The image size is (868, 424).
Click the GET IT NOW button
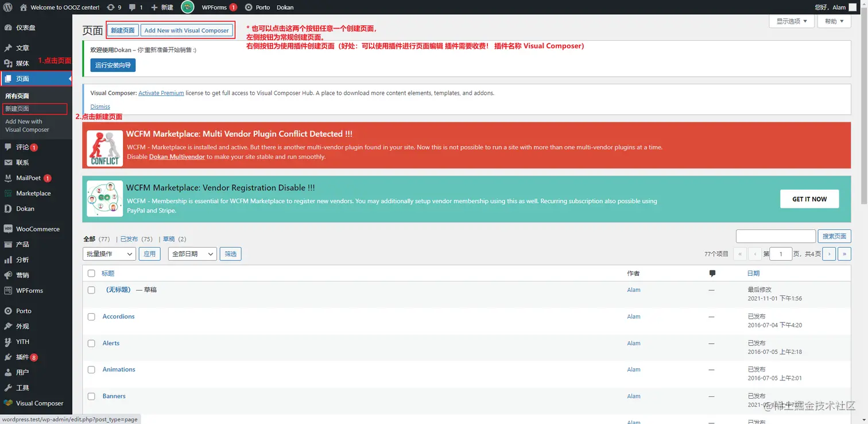click(x=809, y=199)
